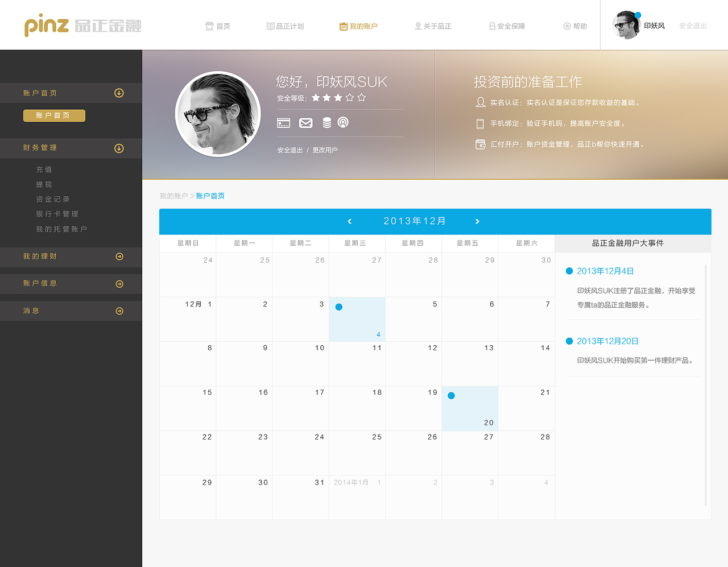Select the highlighted December 20 cell
Screen dimensions: 728x567
(470, 408)
